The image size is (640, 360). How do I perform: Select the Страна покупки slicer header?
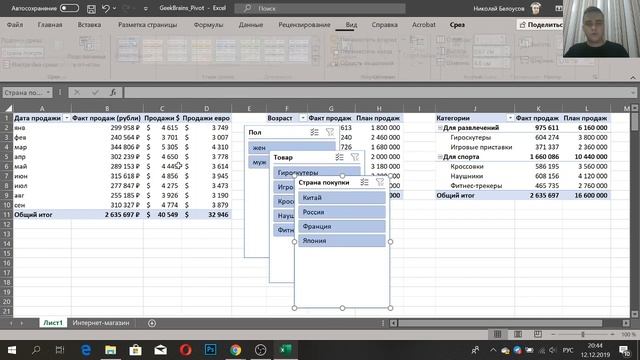tap(324, 182)
